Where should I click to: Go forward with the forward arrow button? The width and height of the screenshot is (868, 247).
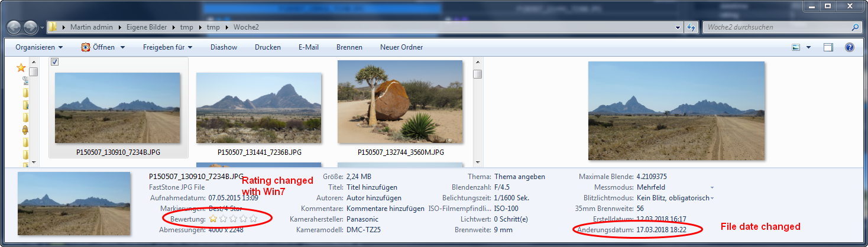click(30, 27)
